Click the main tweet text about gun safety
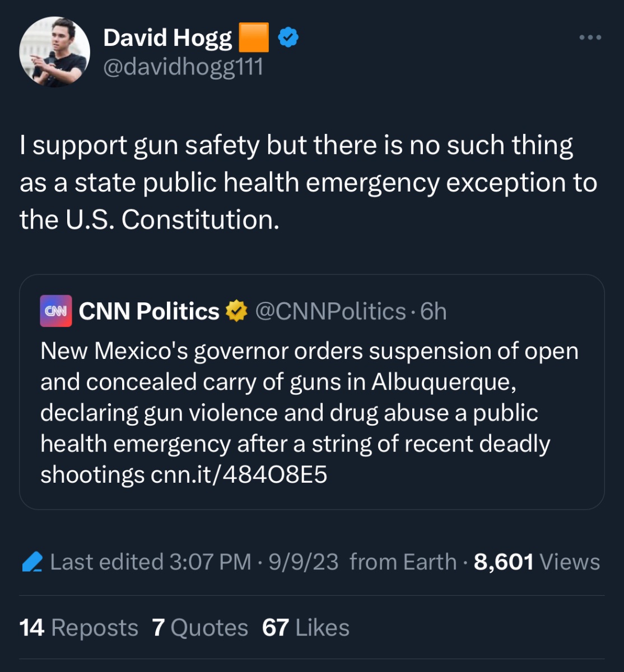The width and height of the screenshot is (624, 672). click(309, 183)
